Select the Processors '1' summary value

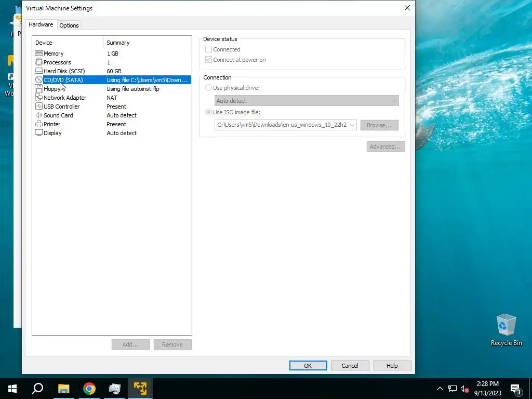pos(109,62)
